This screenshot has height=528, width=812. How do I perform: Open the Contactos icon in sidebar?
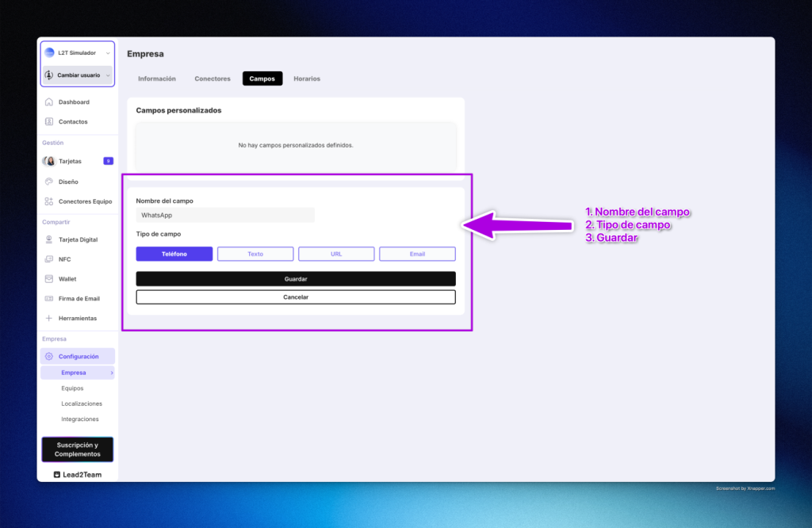pos(49,122)
